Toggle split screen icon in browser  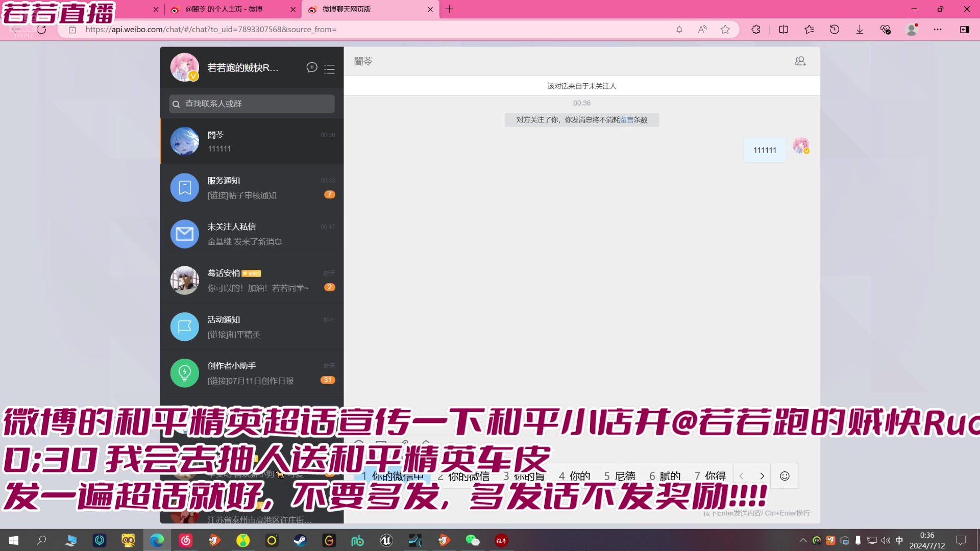click(783, 30)
